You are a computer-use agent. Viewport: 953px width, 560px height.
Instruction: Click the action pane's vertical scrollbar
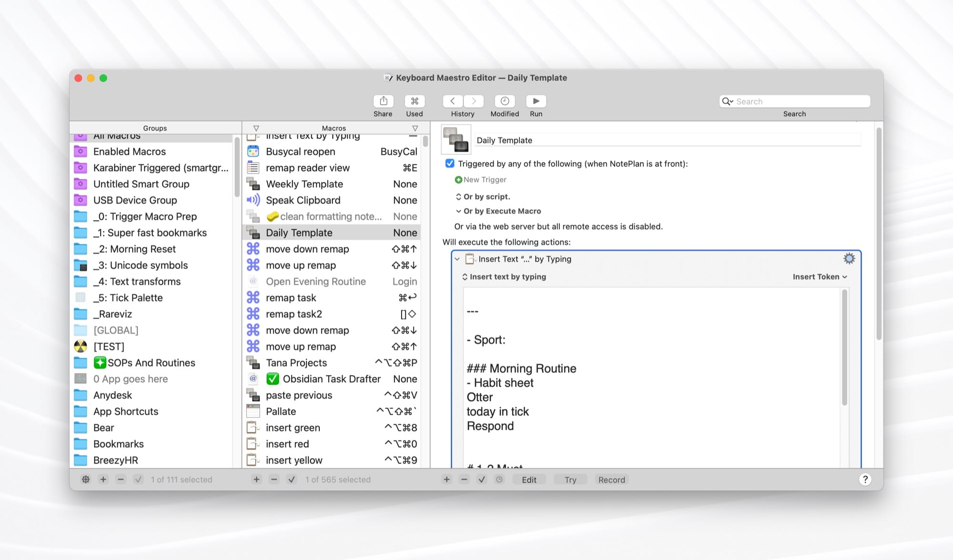tap(879, 233)
